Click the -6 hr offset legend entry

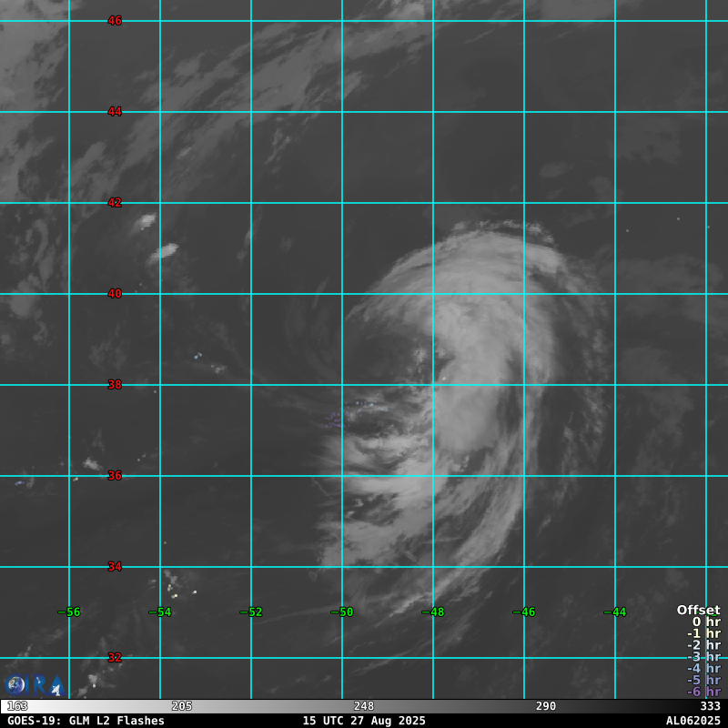pos(703,692)
